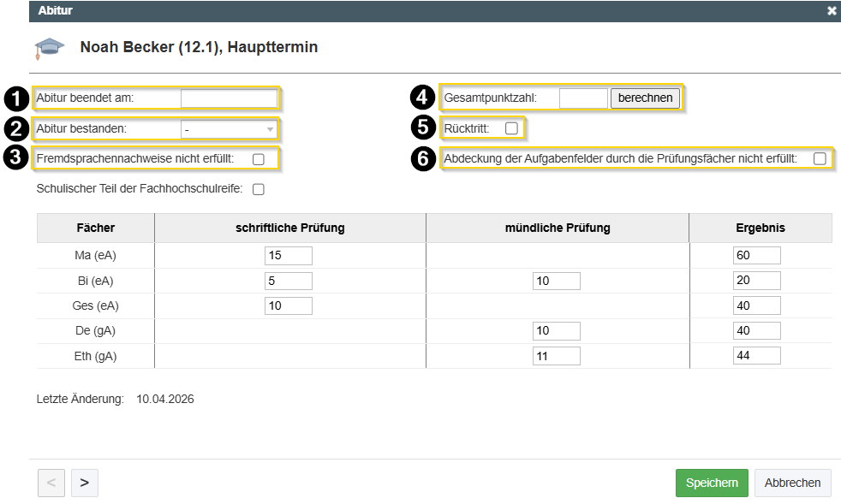Click the Gesamtpunktzahl input field
The image size is (841, 504).
tap(583, 98)
